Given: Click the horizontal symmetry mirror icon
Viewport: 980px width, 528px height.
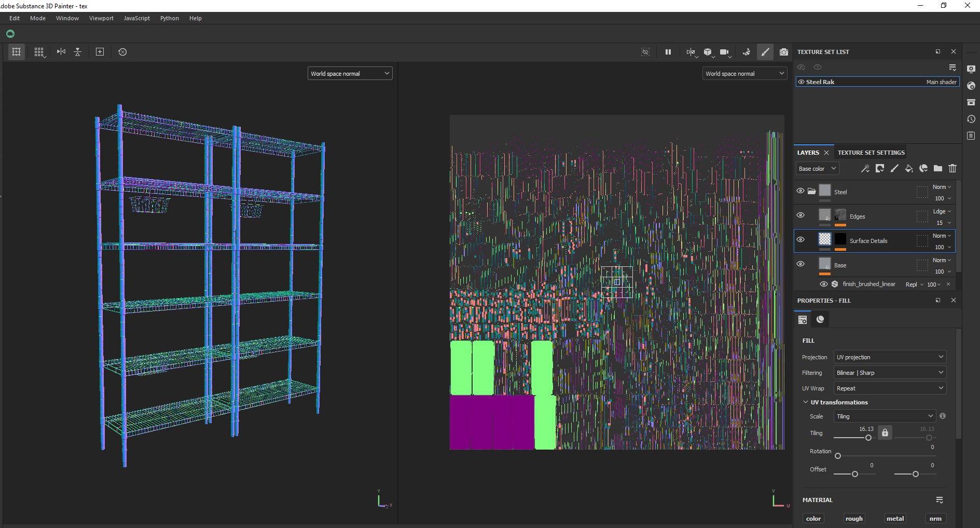Looking at the screenshot, I should (61, 52).
